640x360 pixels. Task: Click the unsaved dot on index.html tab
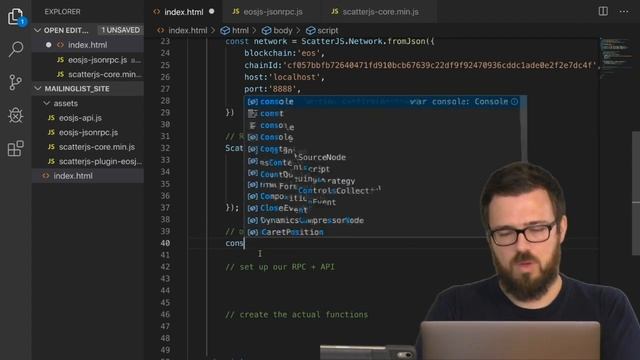pyautogui.click(x=211, y=11)
